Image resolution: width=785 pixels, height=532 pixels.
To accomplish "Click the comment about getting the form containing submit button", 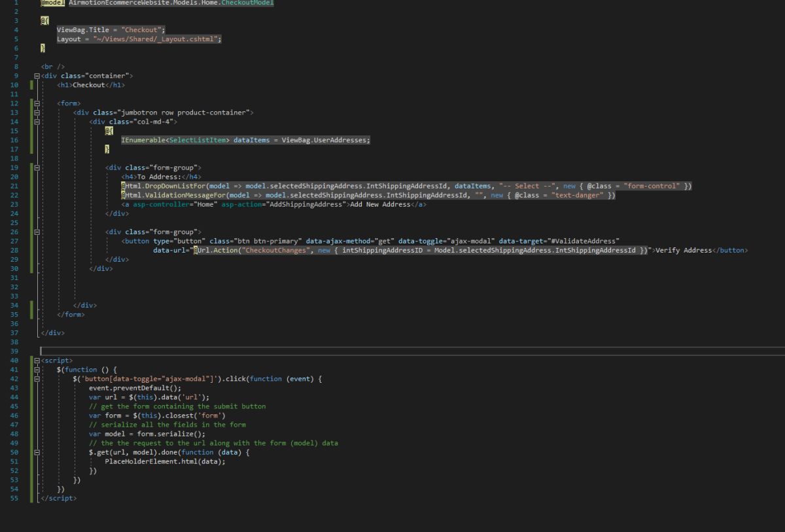I will point(177,406).
